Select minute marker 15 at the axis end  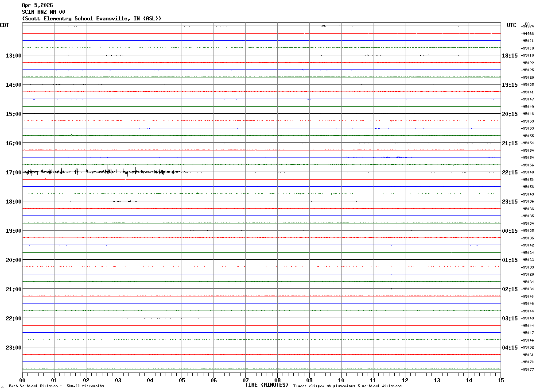(500, 380)
